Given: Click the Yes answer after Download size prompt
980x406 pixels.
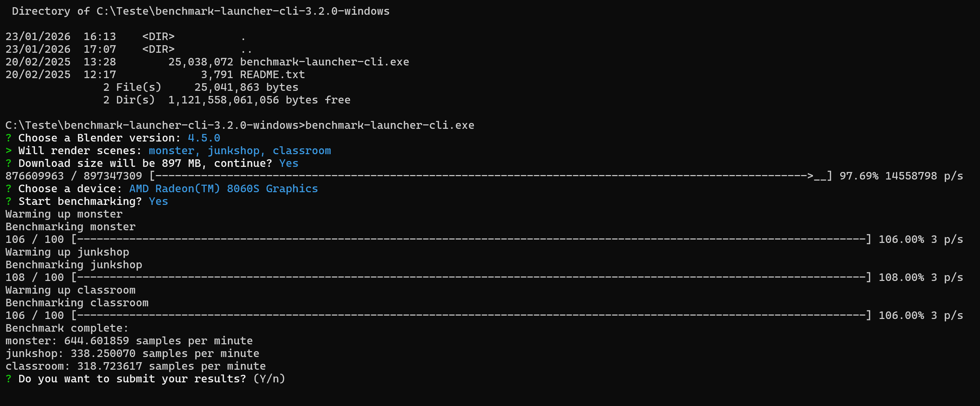Looking at the screenshot, I should point(288,163).
